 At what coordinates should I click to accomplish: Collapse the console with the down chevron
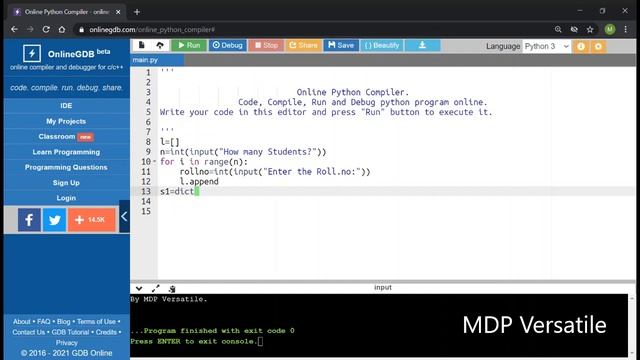139,289
